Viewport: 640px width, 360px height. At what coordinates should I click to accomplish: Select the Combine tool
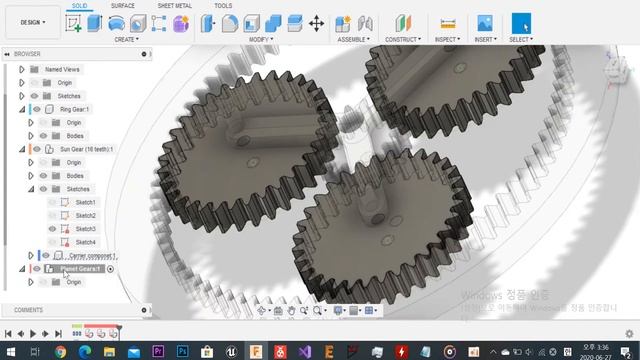click(273, 23)
